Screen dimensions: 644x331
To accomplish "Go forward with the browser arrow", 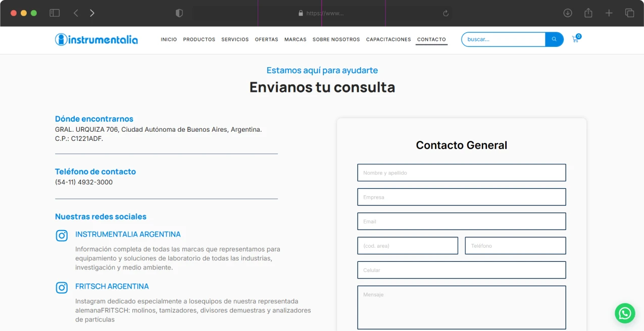I will [x=92, y=13].
